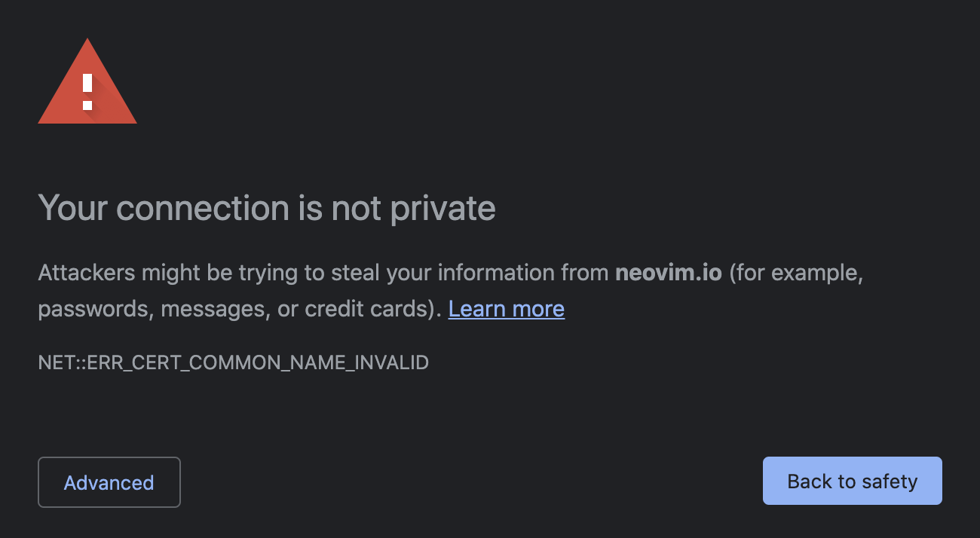This screenshot has width=980, height=538.
Task: Click the right vertex of the triangle icon
Action: (134, 121)
